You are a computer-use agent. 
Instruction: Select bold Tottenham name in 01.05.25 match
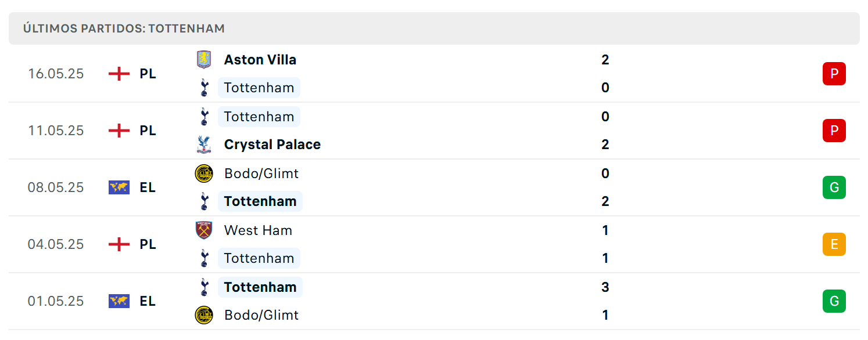(260, 287)
